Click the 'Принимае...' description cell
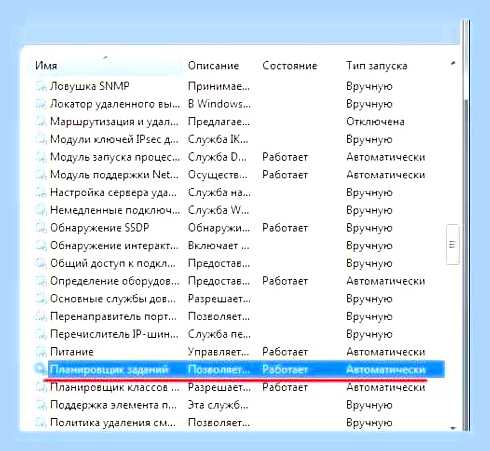 (219, 86)
